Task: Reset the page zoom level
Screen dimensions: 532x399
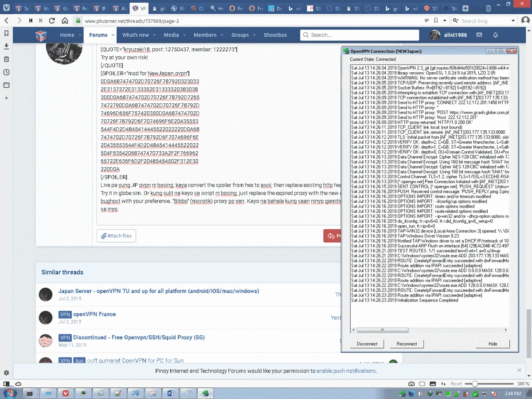Action: point(456,383)
